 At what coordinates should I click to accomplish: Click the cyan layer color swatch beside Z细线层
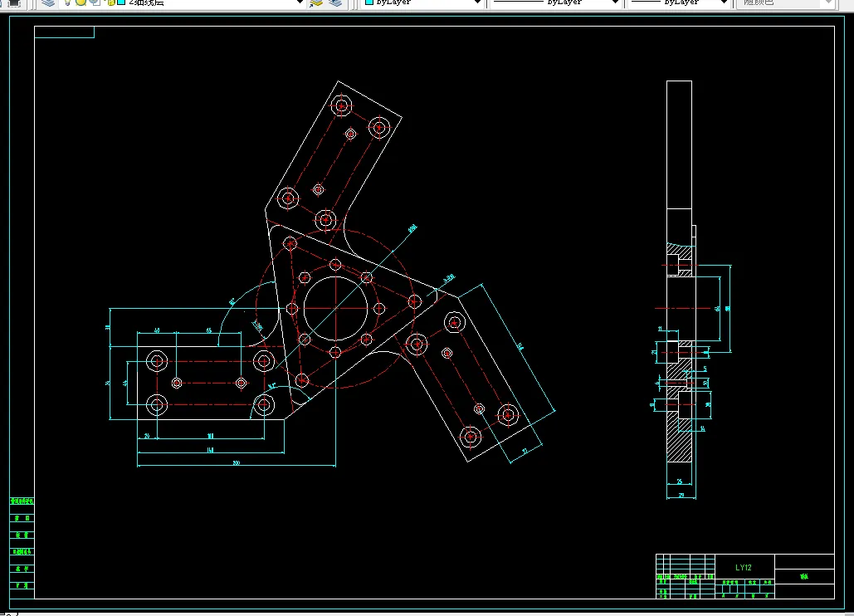pyautogui.click(x=121, y=2)
